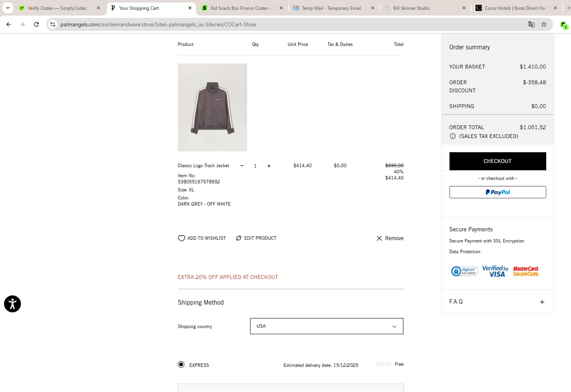This screenshot has width=571, height=392.
Task: Close the Bill Skinner Studio tab
Action: click(x=464, y=8)
